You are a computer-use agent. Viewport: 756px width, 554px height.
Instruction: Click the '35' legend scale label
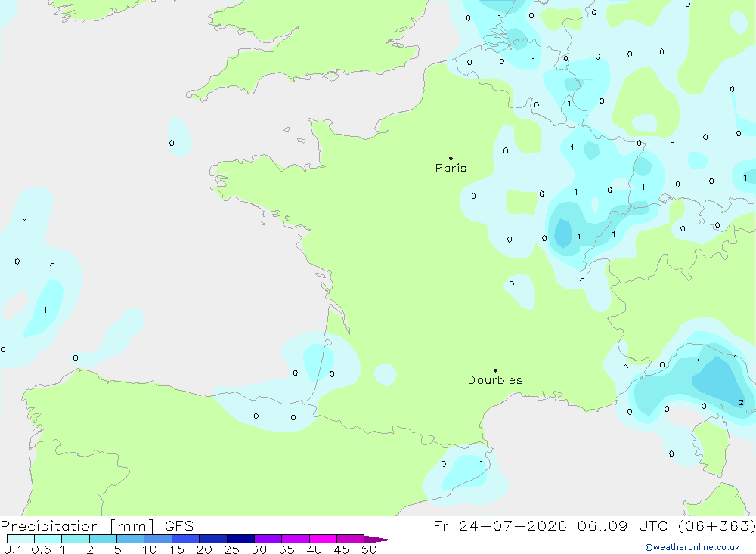coord(287,549)
